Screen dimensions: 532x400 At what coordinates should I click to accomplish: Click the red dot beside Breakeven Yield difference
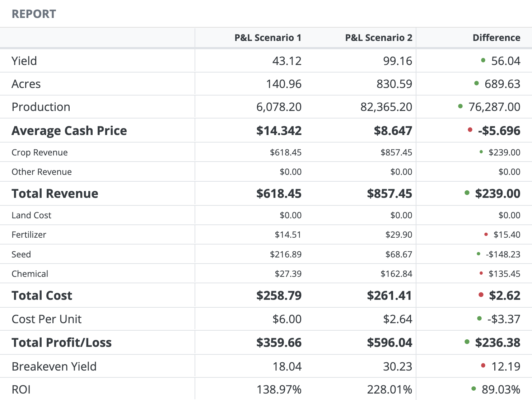[x=484, y=365]
